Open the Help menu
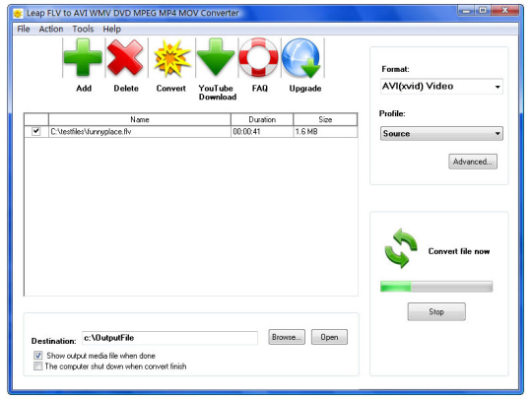 click(111, 30)
